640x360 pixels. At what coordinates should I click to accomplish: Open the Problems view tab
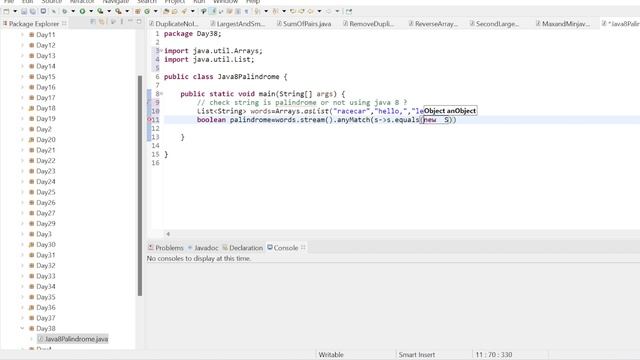click(x=166, y=248)
